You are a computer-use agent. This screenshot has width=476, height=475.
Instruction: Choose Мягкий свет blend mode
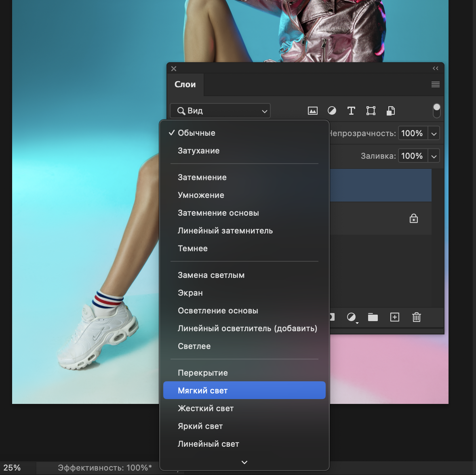pos(244,390)
